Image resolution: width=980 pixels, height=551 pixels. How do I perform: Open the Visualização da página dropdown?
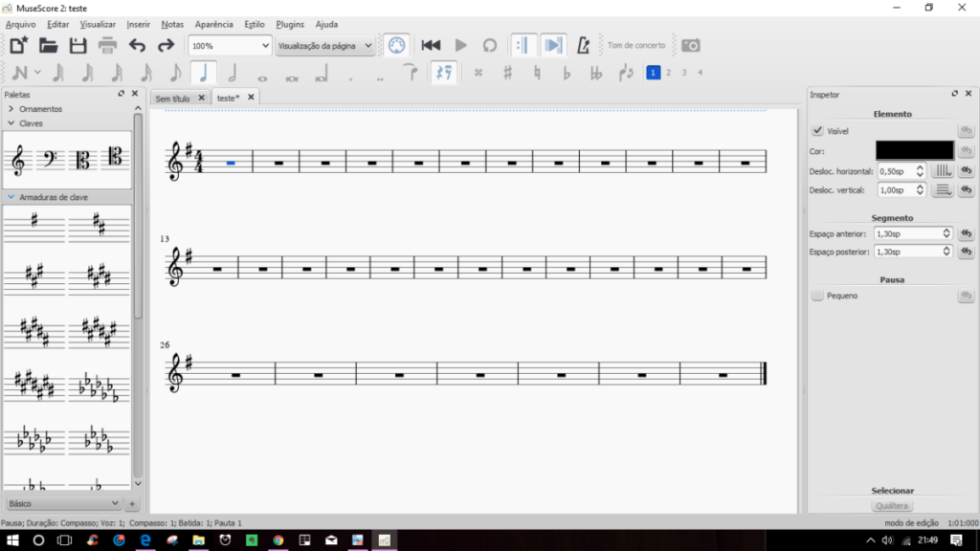(x=324, y=45)
